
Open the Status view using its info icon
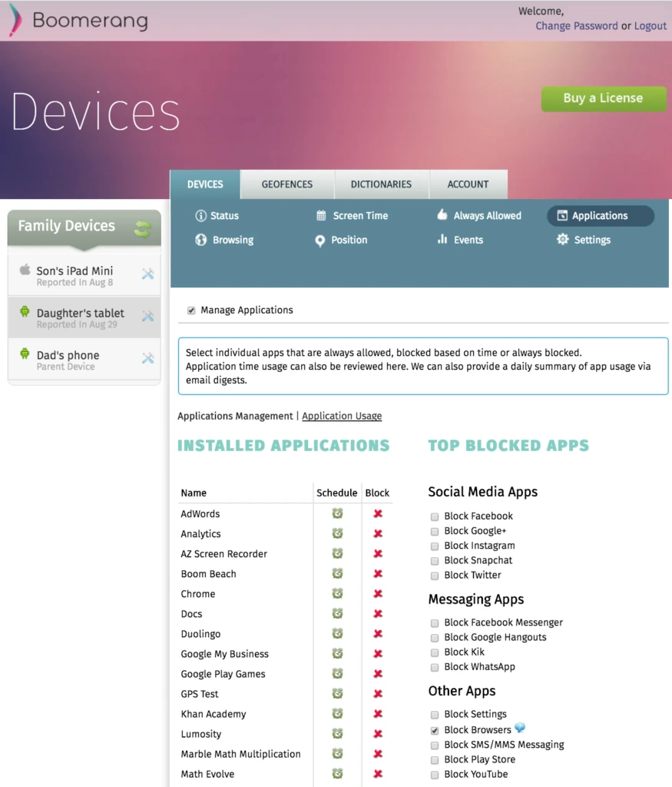tap(200, 216)
